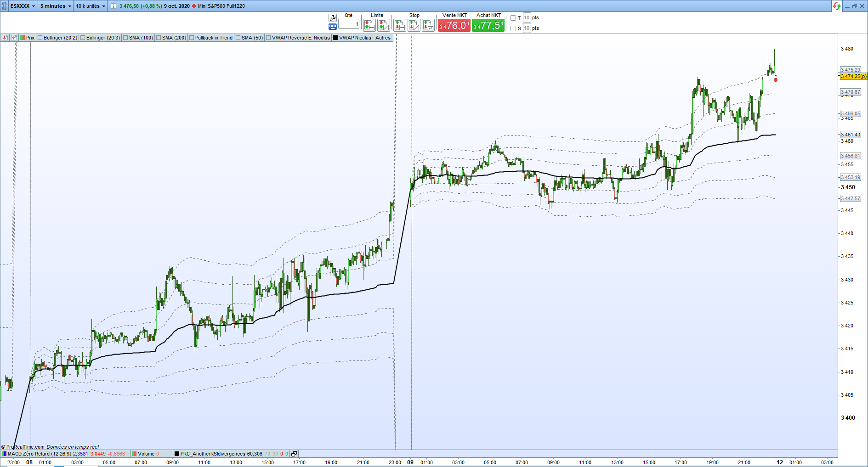Click the 3 461,43 VWAP price label

(x=851, y=135)
